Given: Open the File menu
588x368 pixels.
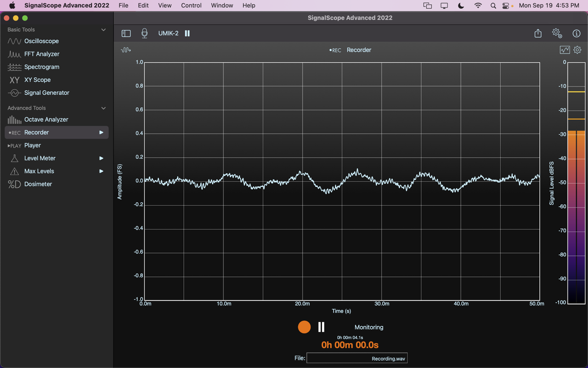Looking at the screenshot, I should click(123, 6).
